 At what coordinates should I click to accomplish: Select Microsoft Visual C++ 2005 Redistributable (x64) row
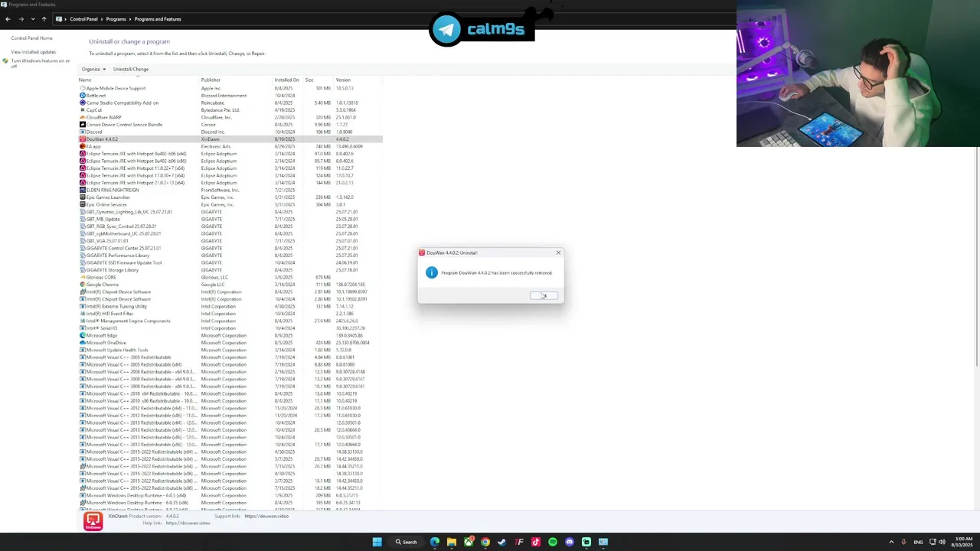pos(230,364)
